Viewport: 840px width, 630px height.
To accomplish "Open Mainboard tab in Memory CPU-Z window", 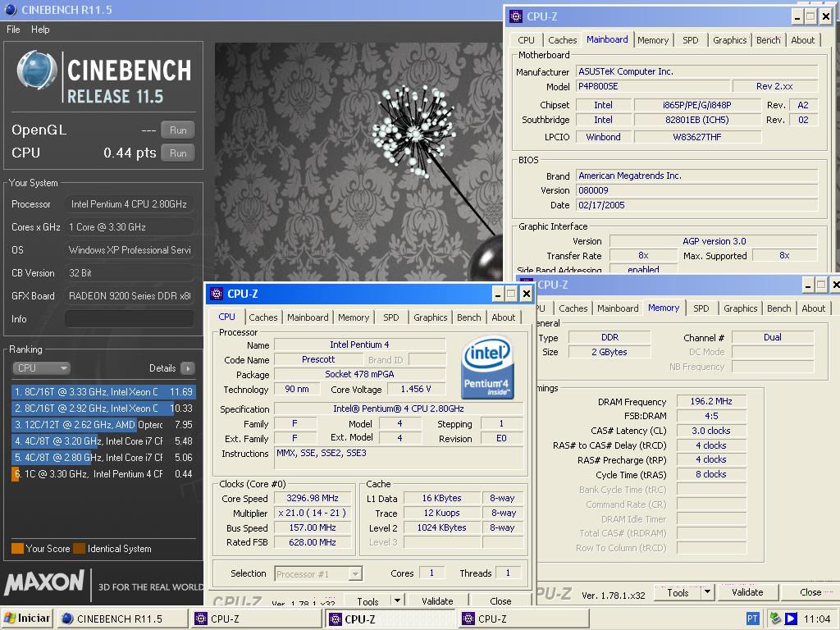I will 618,308.
